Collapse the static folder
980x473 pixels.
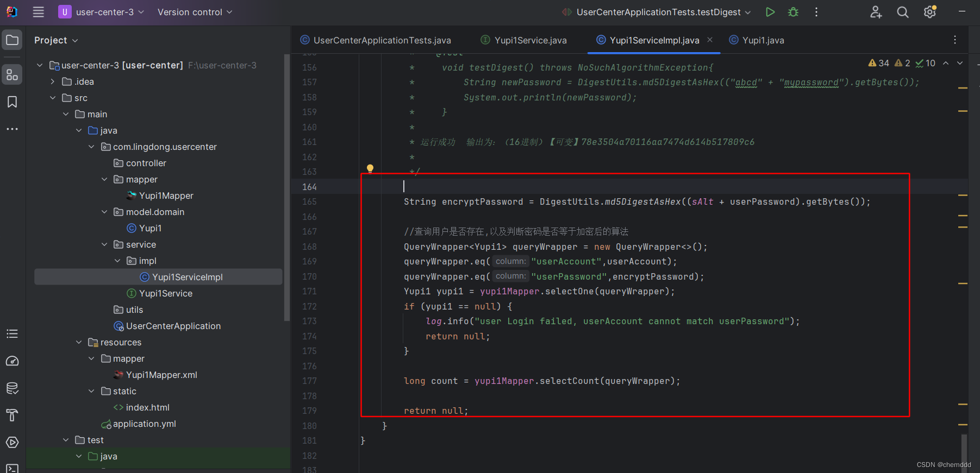[91, 391]
